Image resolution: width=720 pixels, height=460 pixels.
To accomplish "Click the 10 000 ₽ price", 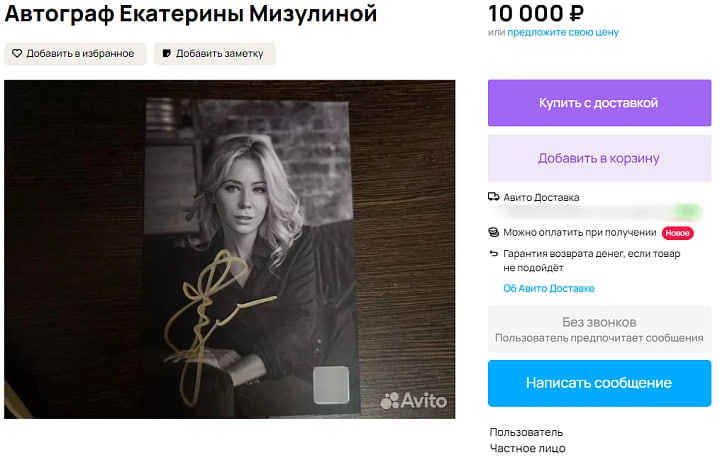I will click(x=536, y=13).
